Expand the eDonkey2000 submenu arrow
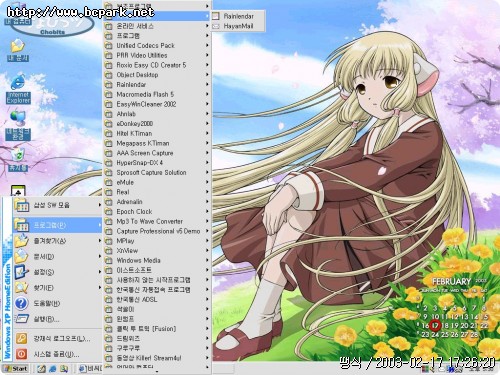Viewport: 500px width, 375px height. tap(207, 124)
